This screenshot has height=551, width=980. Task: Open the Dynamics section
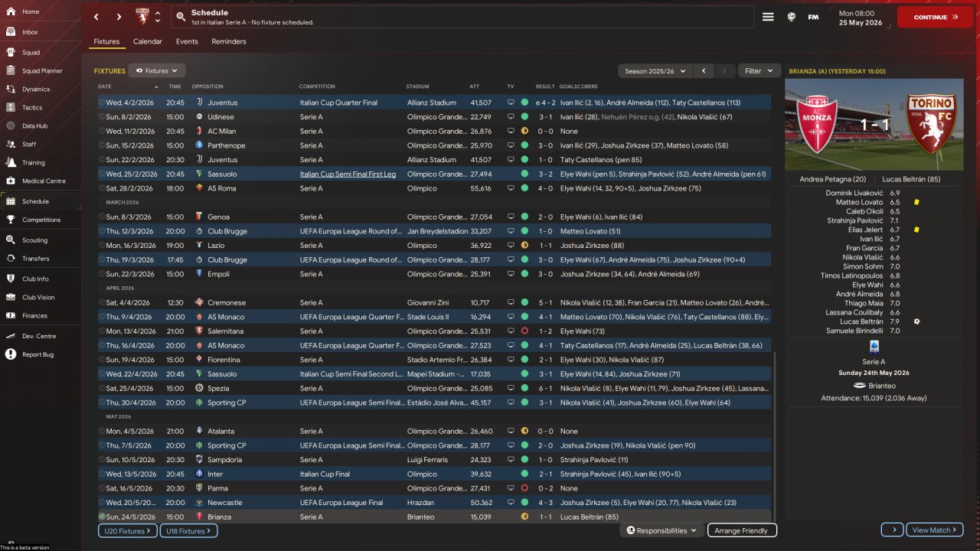(35, 90)
